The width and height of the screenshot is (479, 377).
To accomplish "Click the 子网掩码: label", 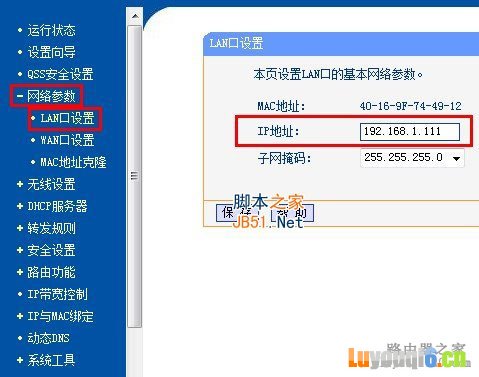I will (x=284, y=158).
